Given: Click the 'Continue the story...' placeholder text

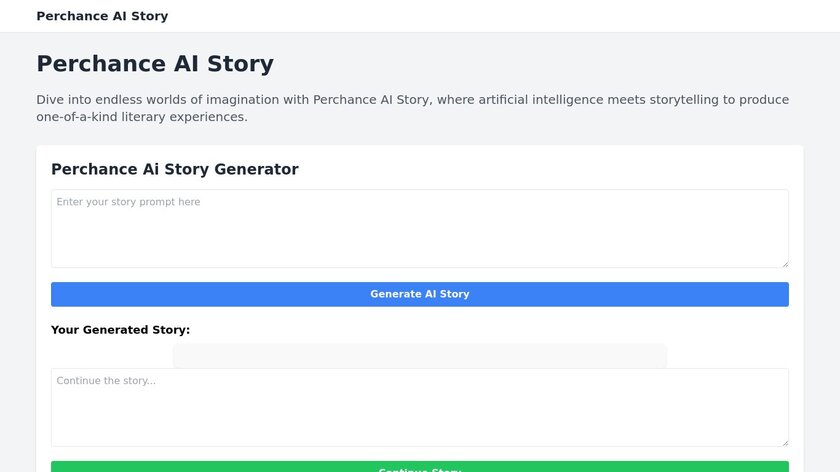Looking at the screenshot, I should 106,381.
